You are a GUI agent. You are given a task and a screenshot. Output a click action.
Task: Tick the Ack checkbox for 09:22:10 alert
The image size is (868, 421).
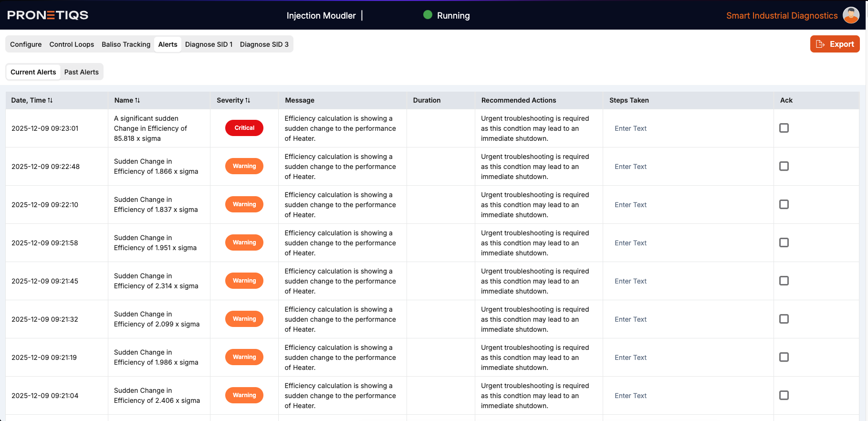784,204
